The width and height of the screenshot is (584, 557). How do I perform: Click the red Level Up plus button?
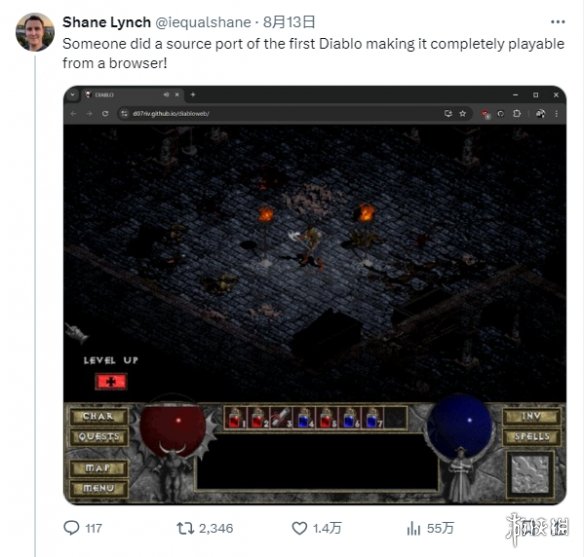(111, 382)
